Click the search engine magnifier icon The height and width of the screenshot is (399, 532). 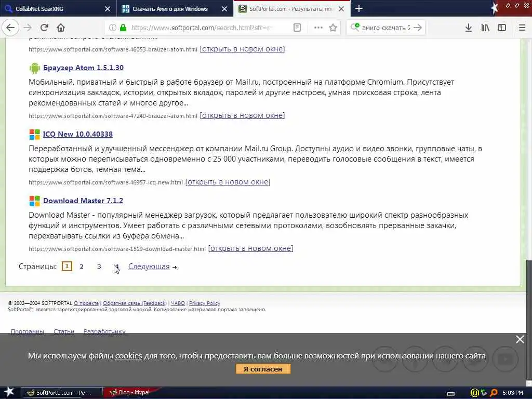(354, 27)
